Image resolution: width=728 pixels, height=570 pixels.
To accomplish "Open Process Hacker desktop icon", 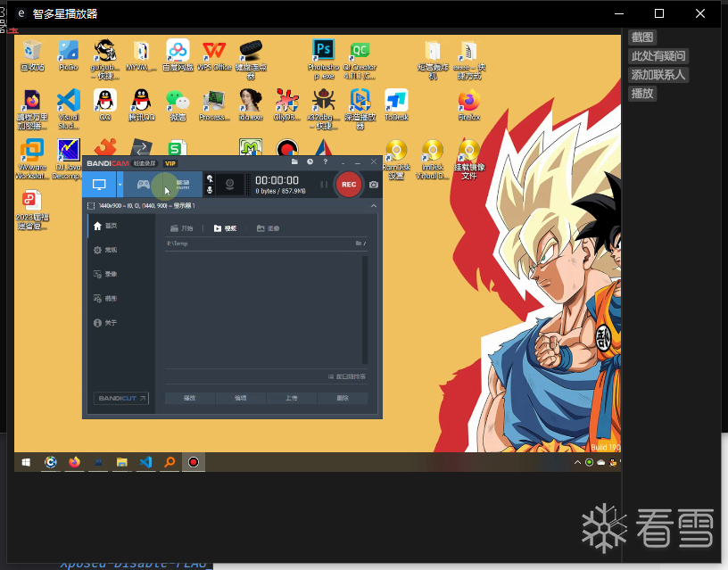I will point(214,105).
